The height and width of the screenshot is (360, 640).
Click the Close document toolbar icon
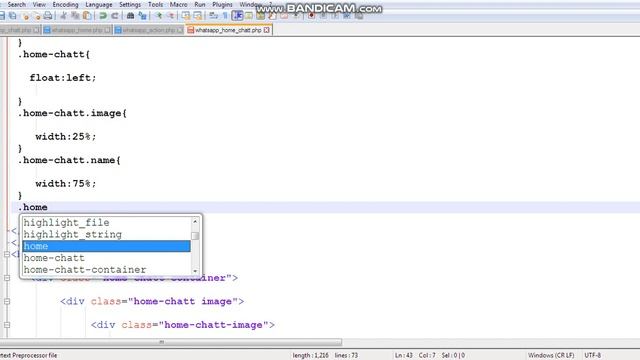click(26, 16)
